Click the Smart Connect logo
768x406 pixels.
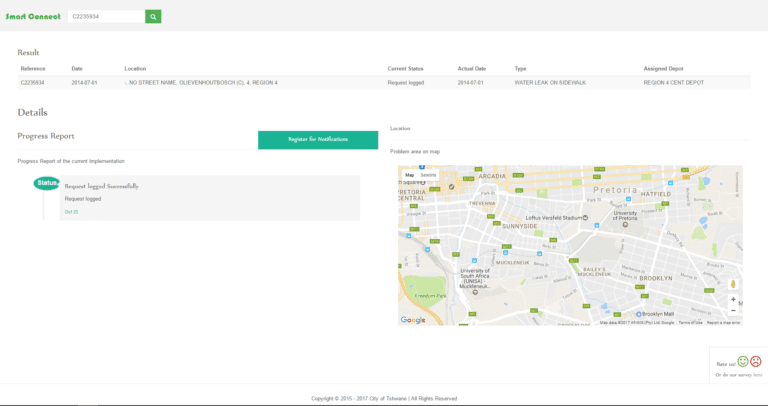pos(33,17)
